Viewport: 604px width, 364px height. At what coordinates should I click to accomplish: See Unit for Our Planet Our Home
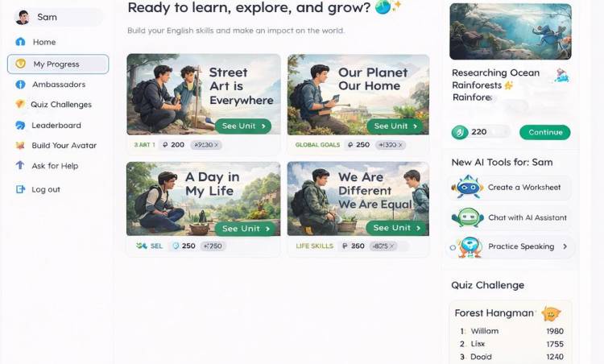coord(395,126)
